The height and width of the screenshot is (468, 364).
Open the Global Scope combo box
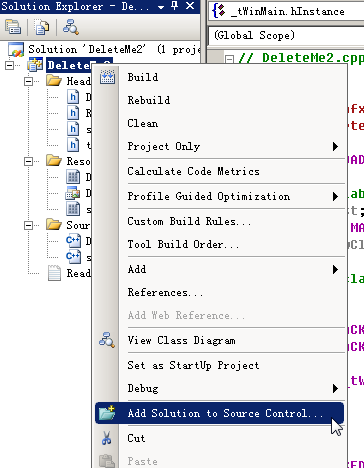[286, 36]
